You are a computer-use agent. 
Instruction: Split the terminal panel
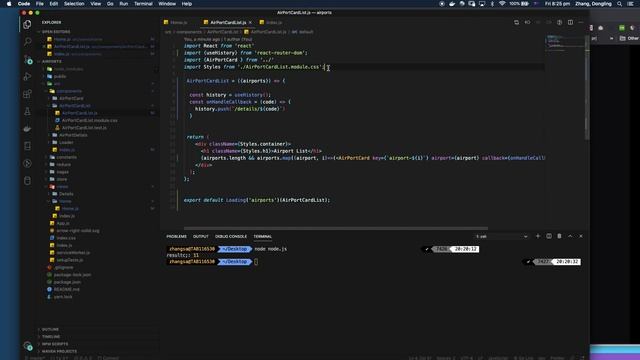(549, 236)
